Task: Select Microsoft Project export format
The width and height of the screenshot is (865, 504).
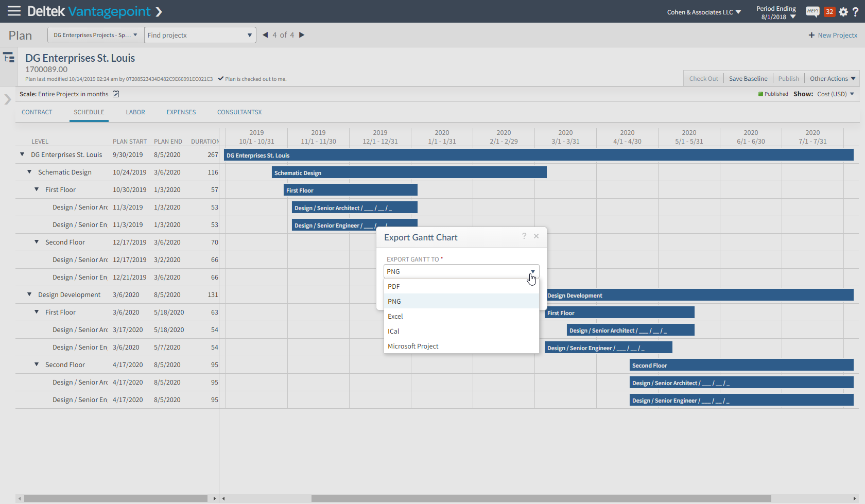Action: (x=461, y=346)
